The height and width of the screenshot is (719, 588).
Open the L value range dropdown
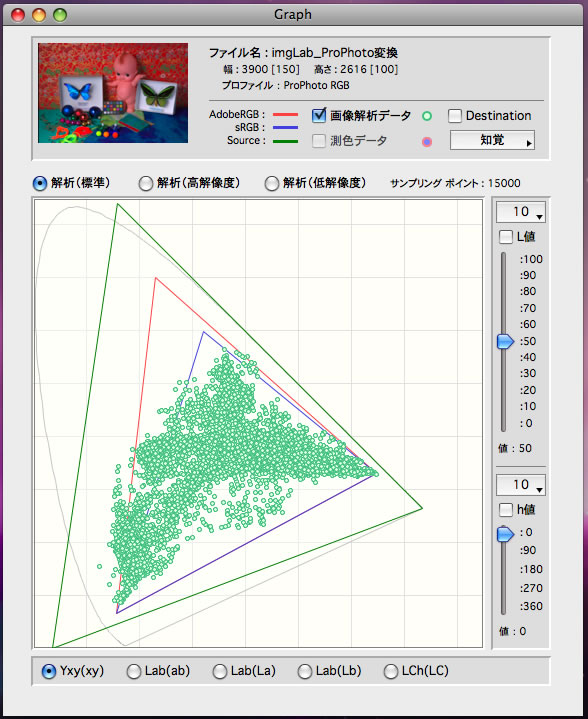point(521,212)
